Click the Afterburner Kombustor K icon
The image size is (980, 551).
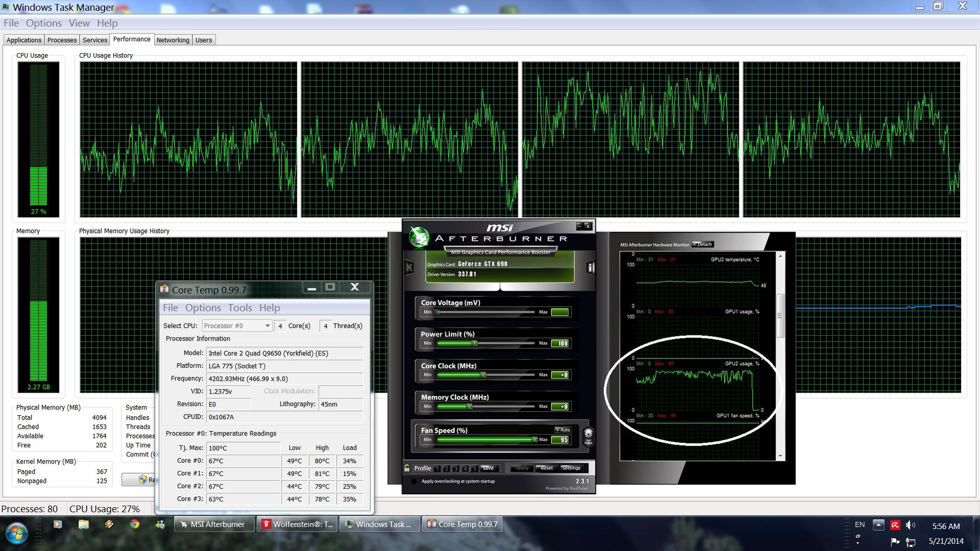[409, 267]
